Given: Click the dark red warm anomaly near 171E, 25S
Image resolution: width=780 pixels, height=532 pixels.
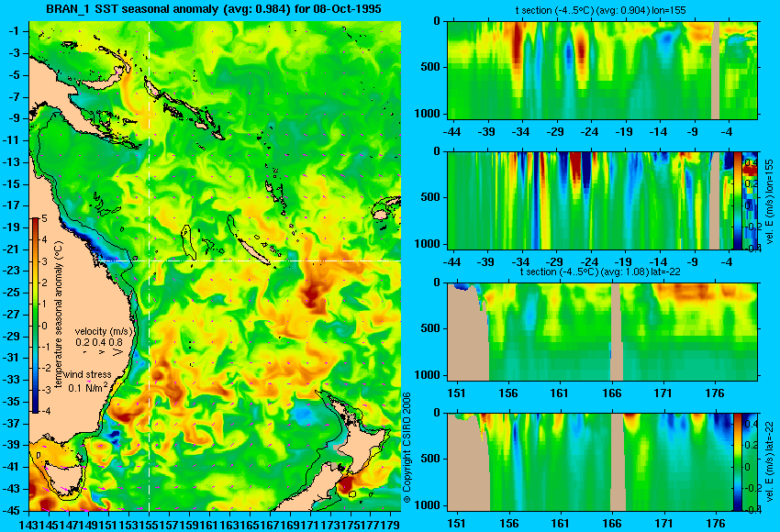Looking at the screenshot, I should [x=312, y=297].
